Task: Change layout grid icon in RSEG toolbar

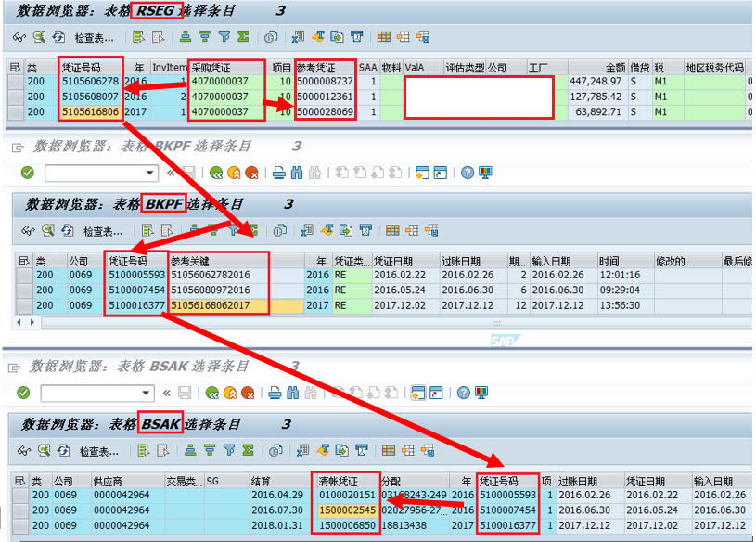Action: tap(384, 37)
